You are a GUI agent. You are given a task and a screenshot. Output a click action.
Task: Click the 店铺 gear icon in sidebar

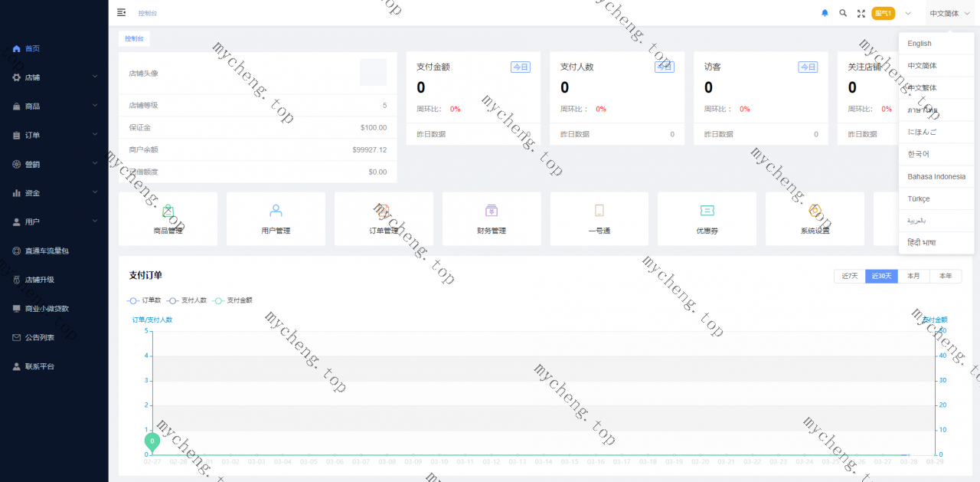[x=17, y=77]
